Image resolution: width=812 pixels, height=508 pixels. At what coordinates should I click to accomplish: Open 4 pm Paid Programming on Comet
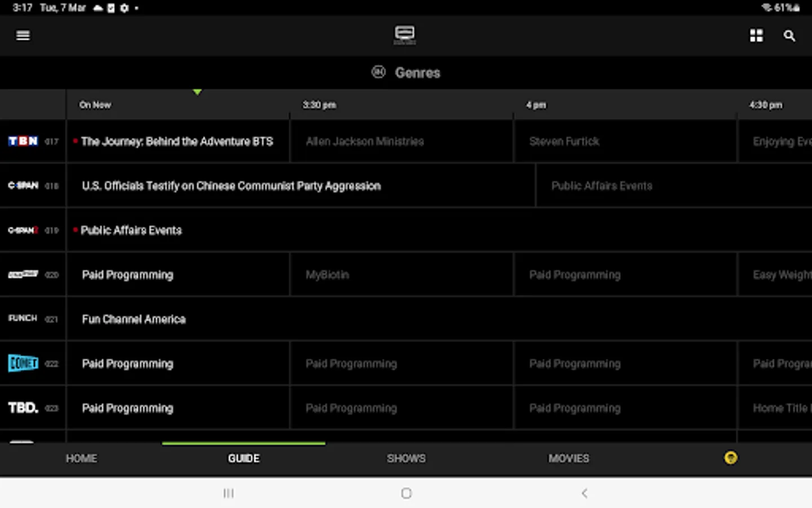(625, 364)
